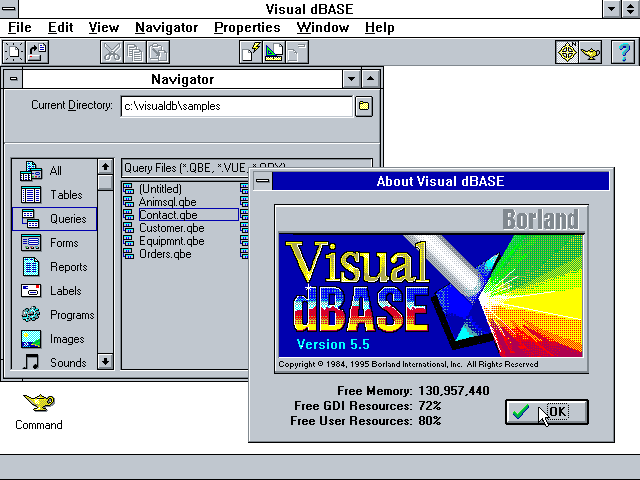Click the minimized Command window lamp icon
The height and width of the screenshot is (480, 640).
click(39, 402)
